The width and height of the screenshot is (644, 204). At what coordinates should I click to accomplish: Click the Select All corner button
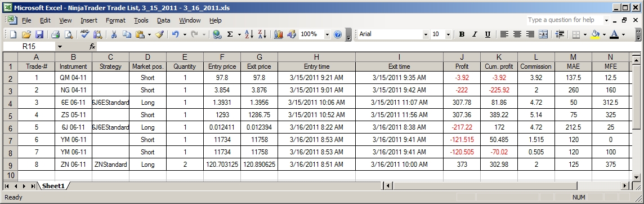point(10,57)
